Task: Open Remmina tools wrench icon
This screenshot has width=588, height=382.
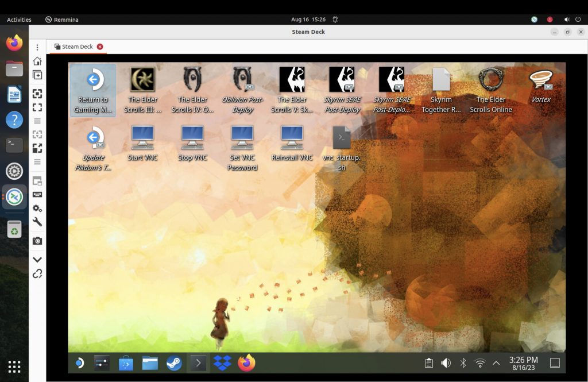Action: (37, 222)
